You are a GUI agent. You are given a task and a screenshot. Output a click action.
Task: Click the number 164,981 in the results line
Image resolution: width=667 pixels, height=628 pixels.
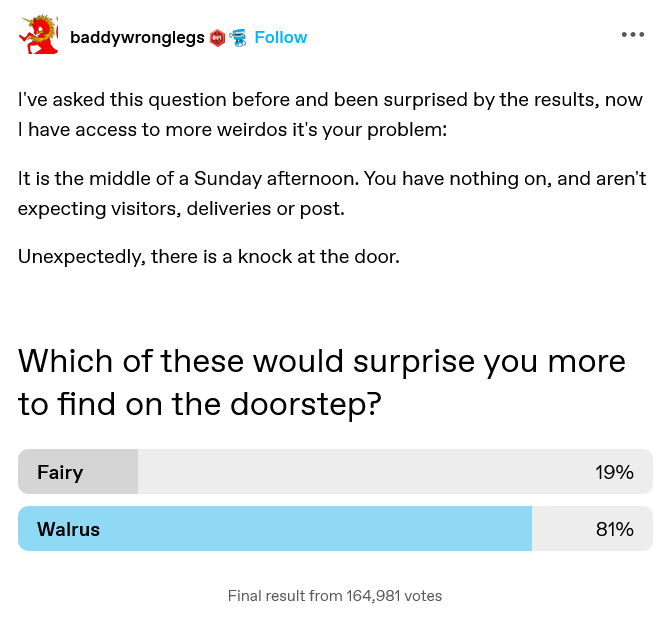coord(374,596)
